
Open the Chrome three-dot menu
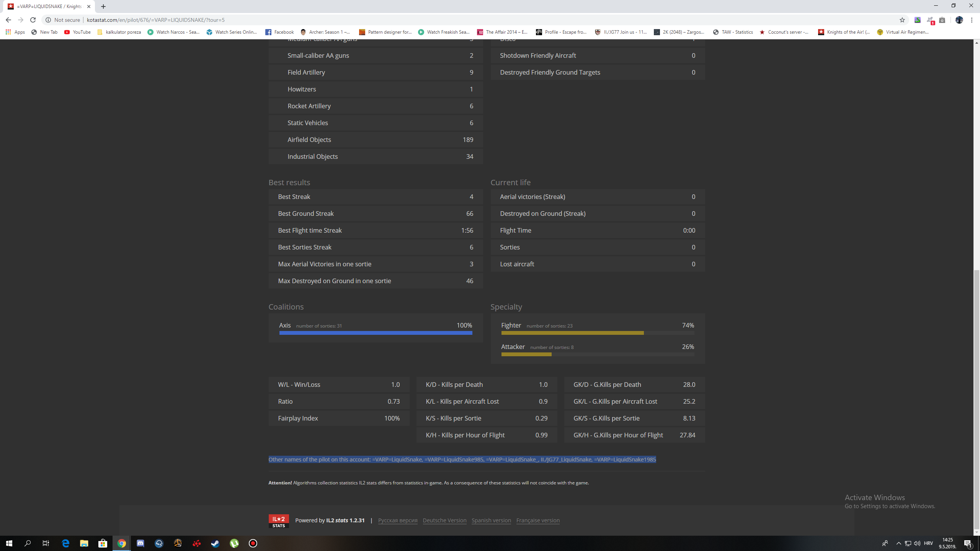972,20
